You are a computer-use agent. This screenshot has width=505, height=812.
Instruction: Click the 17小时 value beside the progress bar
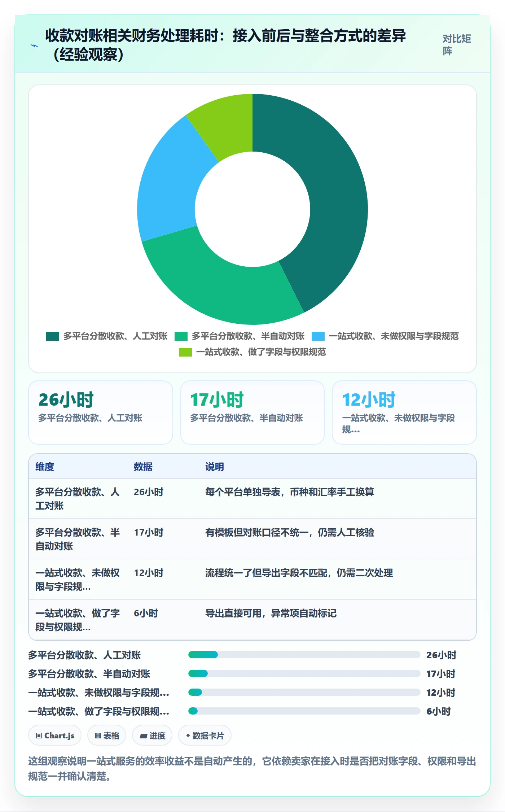(441, 674)
